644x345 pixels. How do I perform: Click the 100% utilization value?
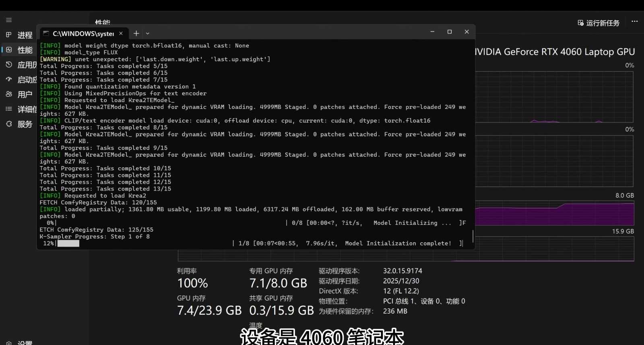point(193,283)
